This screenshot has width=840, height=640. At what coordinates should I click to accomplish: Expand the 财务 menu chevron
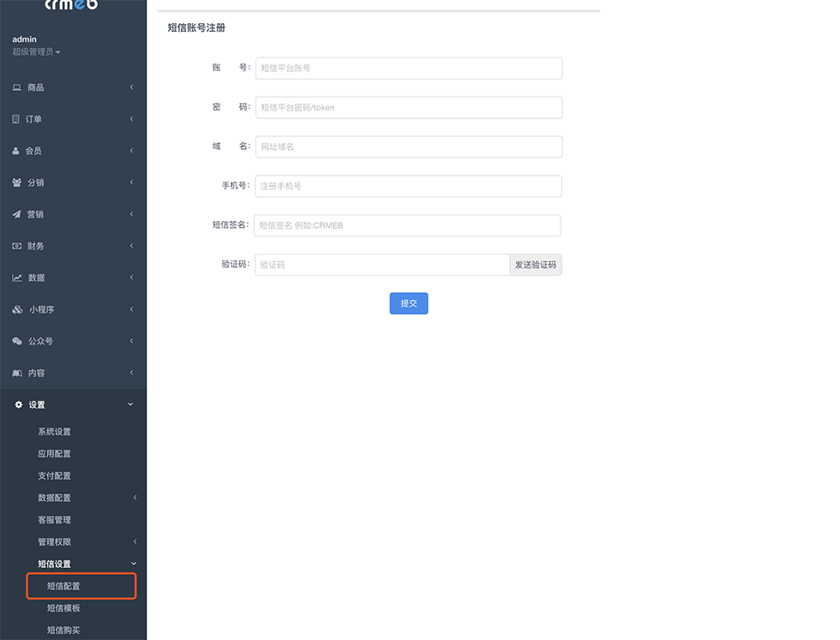coord(131,245)
